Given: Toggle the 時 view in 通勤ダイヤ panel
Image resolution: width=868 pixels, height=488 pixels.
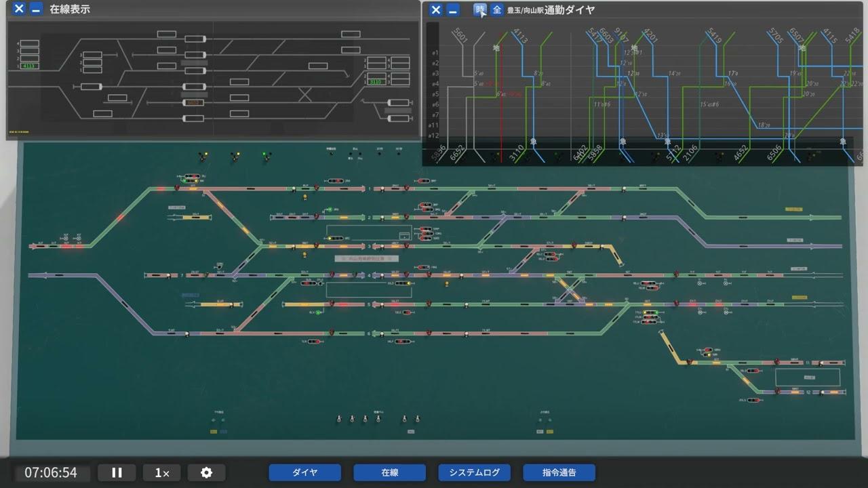Looking at the screenshot, I should 480,9.
